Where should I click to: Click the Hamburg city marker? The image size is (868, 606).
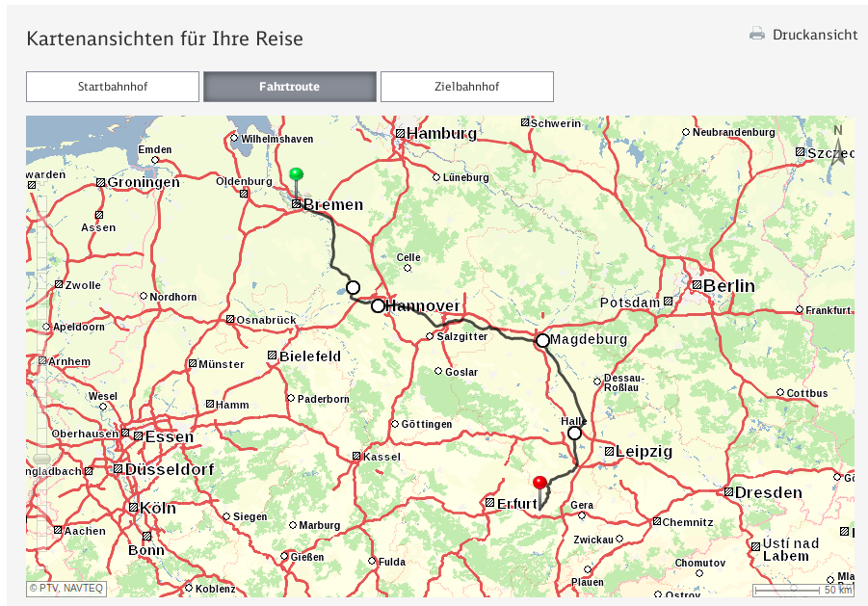coord(400,133)
